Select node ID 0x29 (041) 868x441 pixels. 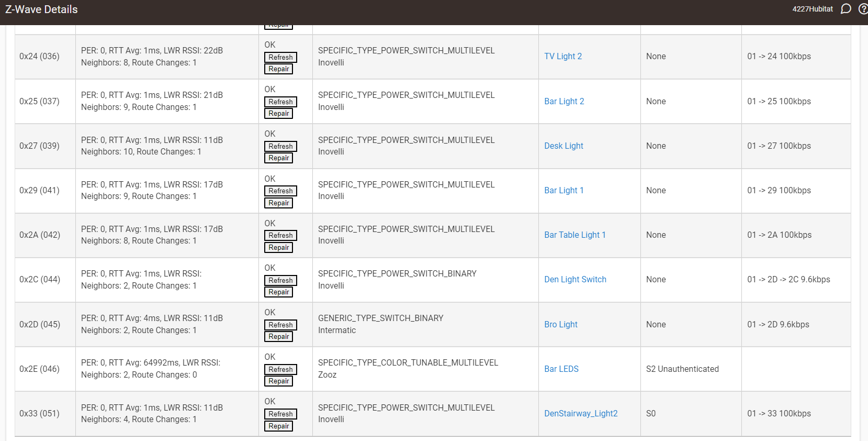pyautogui.click(x=39, y=190)
